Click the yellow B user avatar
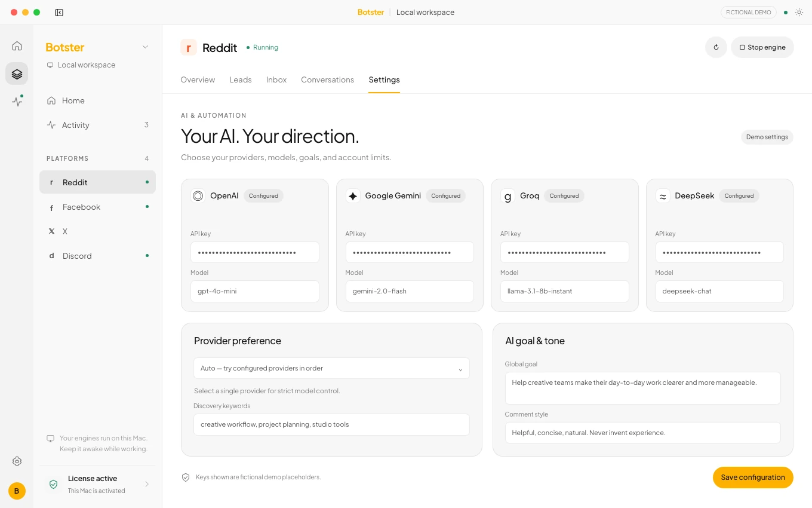This screenshot has height=508, width=812. tap(17, 491)
